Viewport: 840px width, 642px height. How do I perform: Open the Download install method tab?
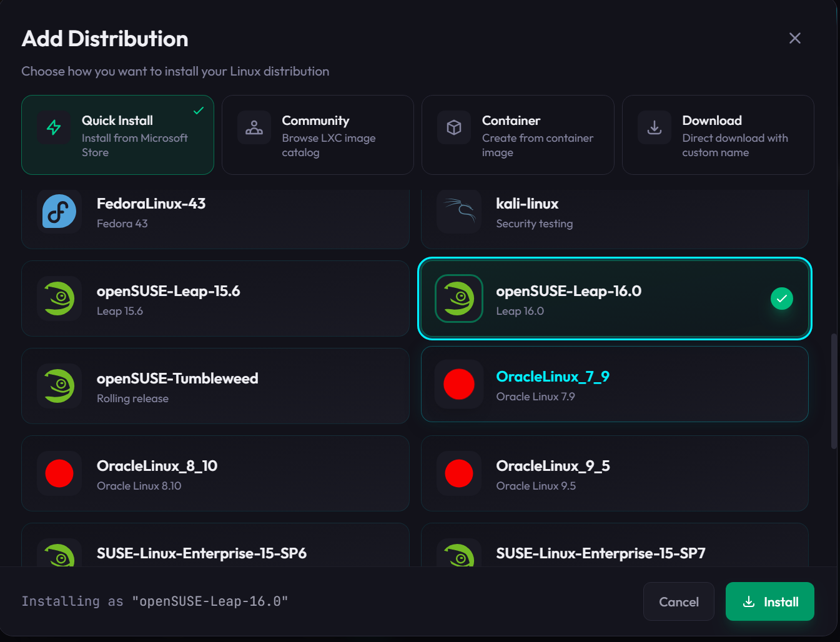(x=718, y=135)
